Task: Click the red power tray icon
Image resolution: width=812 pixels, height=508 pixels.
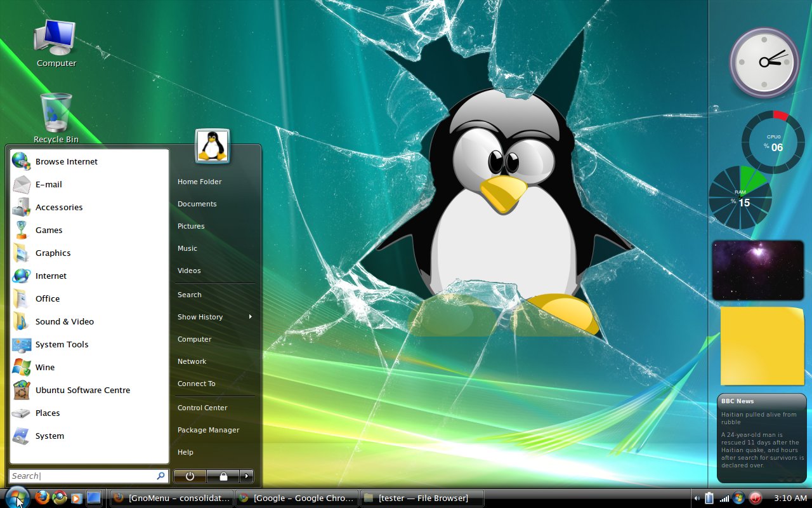Action: 756,498
